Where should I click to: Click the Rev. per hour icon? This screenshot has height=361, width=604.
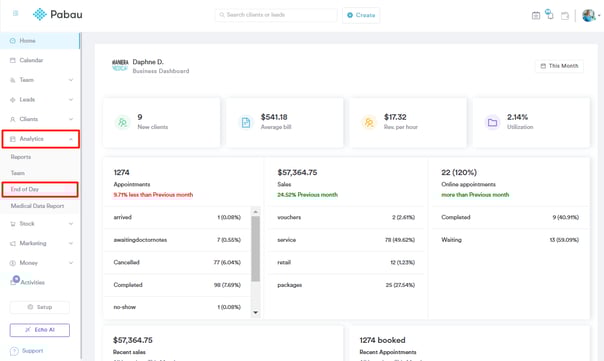point(369,123)
